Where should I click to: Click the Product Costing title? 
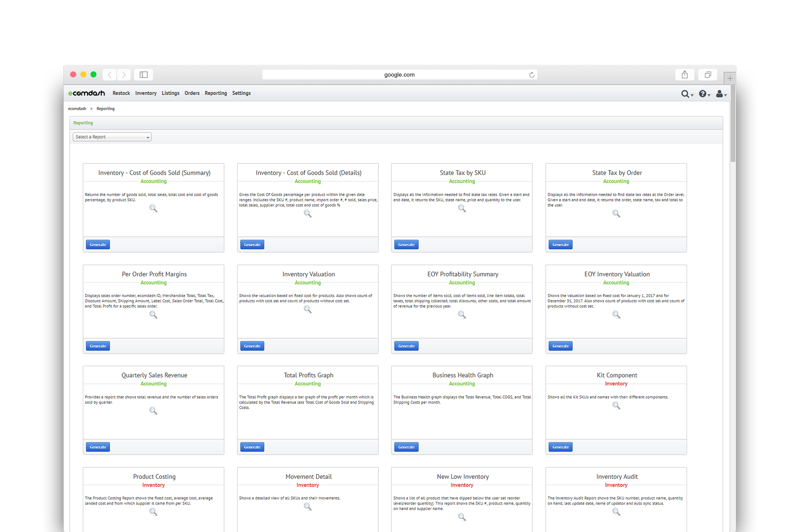point(154,477)
